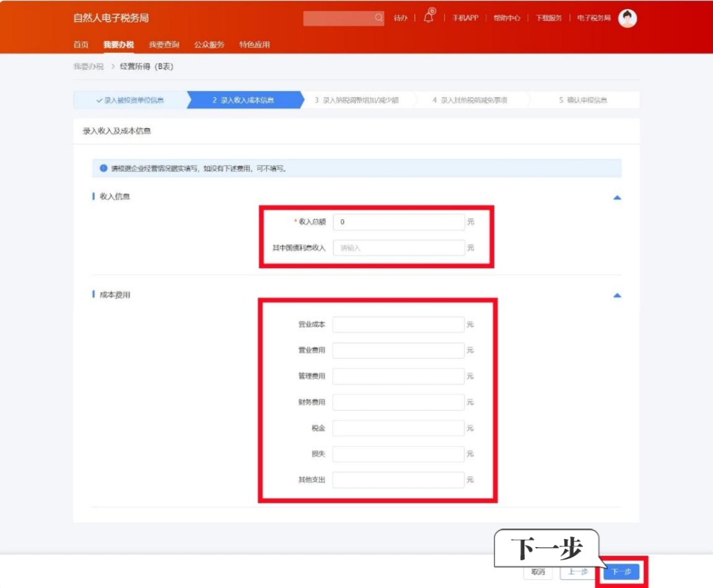The image size is (713, 588).
Task: Open 帮助中心 from the header
Action: (x=507, y=18)
